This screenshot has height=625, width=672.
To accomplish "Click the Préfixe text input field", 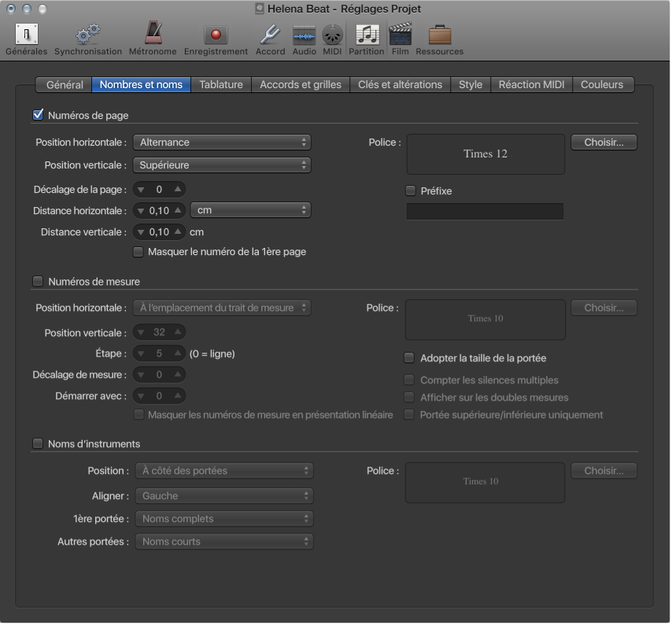I will (x=485, y=211).
